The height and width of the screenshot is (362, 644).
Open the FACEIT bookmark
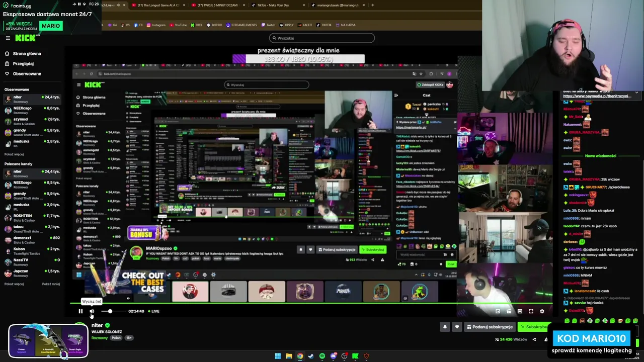coord(305,25)
